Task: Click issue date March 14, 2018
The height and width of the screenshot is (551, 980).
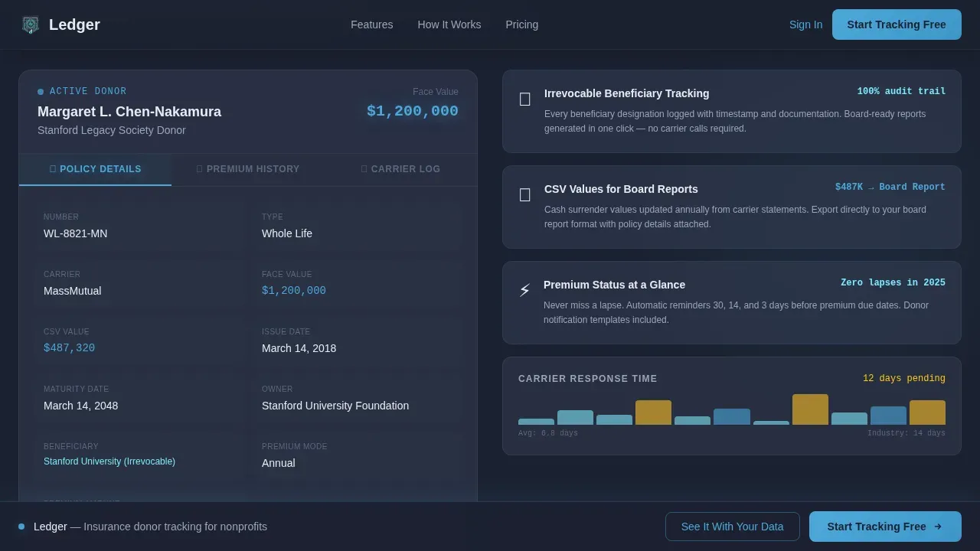Action: pos(299,348)
